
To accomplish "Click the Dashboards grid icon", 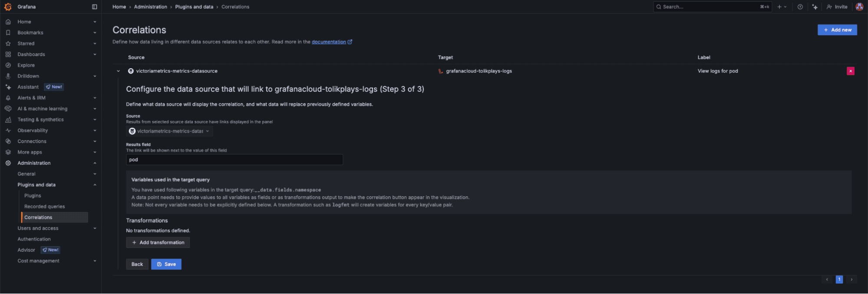I will 8,54.
